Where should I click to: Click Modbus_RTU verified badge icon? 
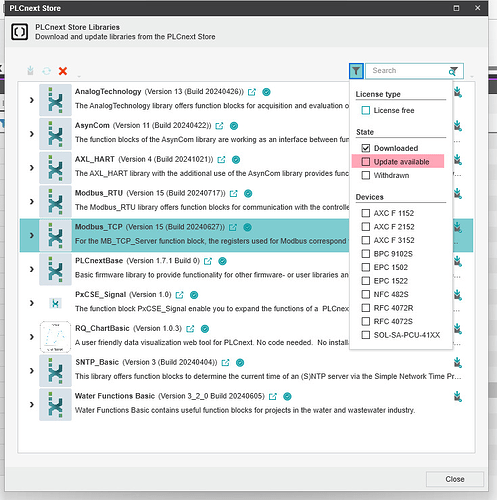click(248, 193)
